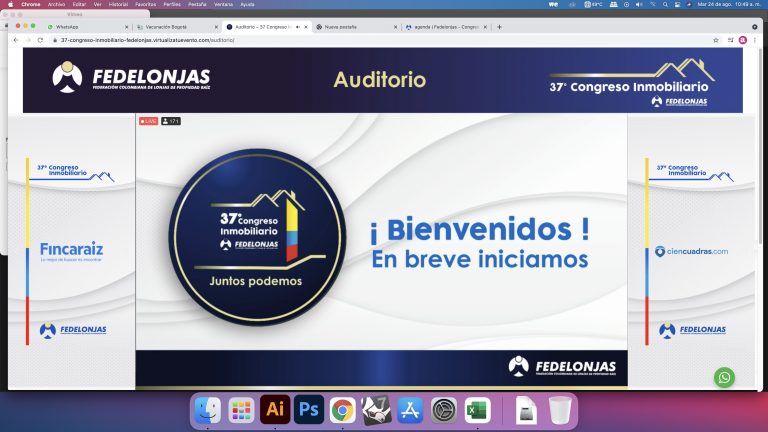Open the ciencuadras.com sponsor banner
The width and height of the screenshot is (768, 432).
[691, 251]
